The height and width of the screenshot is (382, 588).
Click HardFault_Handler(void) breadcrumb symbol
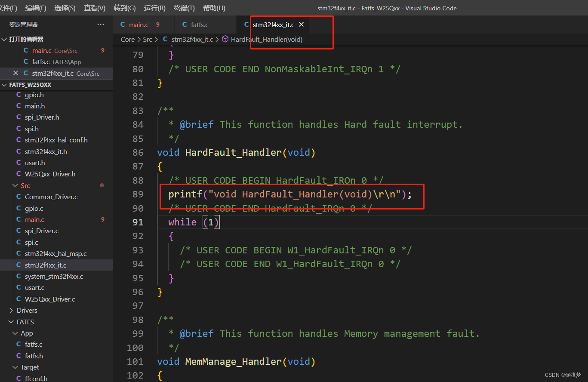267,39
